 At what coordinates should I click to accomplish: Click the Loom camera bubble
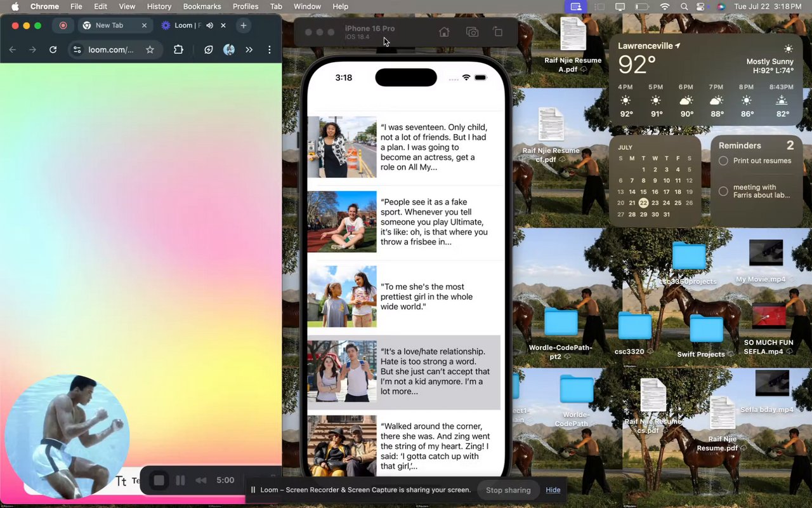tap(67, 437)
